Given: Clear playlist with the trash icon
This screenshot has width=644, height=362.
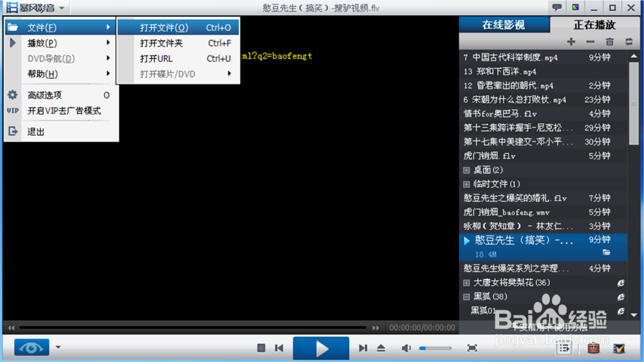Looking at the screenshot, I should point(609,41).
